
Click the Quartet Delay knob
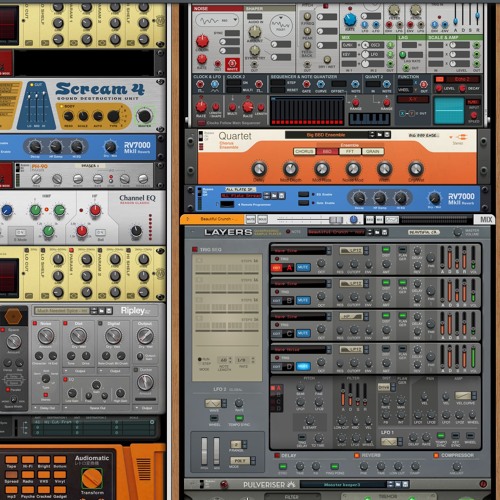point(259,169)
